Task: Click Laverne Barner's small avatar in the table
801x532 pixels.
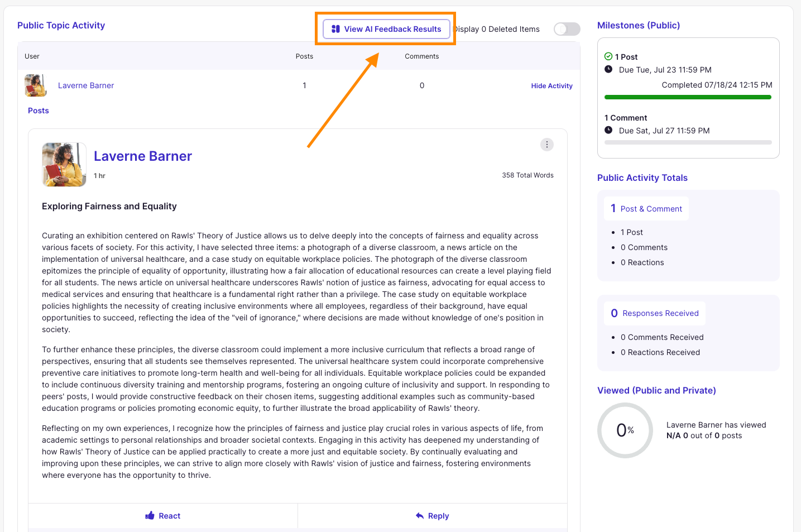Action: 36,85
